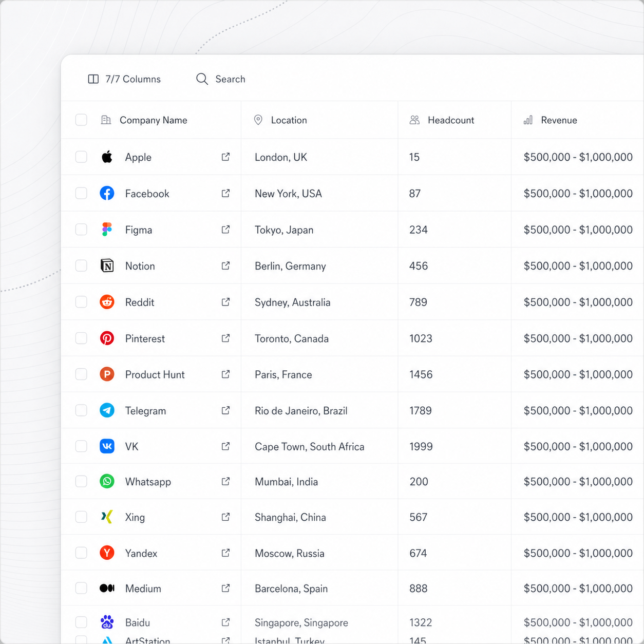Select the 'Berlin, Germany' location cell
The width and height of the screenshot is (644, 644).
[290, 266]
